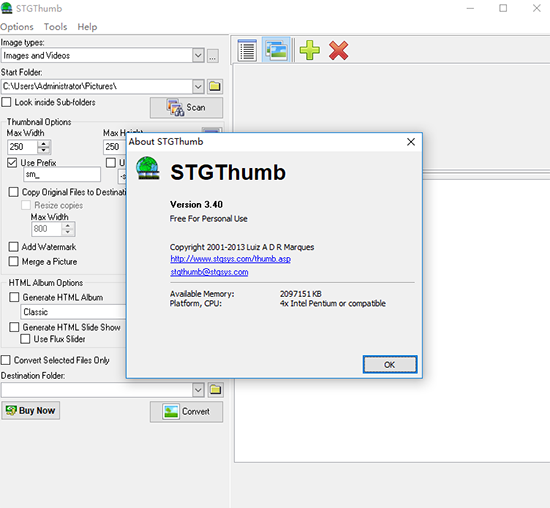Click the Scan button
550x508 pixels.
186,108
